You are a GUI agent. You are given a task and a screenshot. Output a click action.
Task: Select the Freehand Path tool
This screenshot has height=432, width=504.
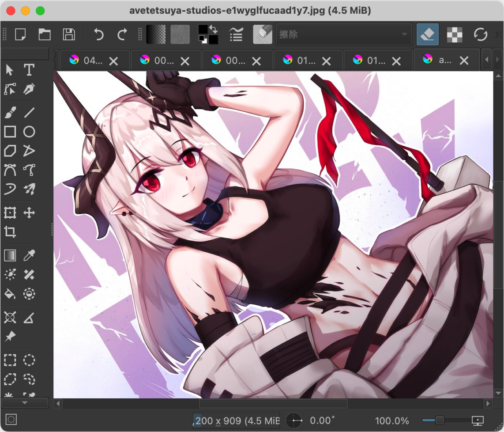coord(29,170)
